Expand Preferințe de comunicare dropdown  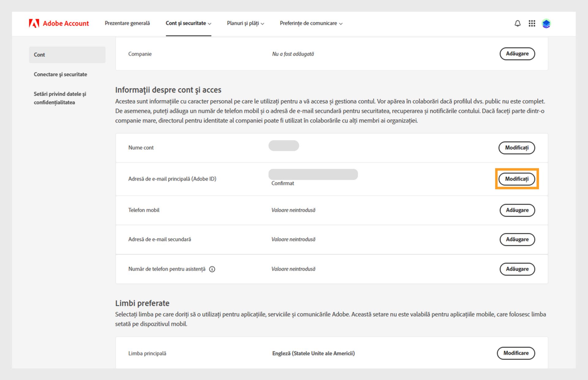(x=311, y=23)
